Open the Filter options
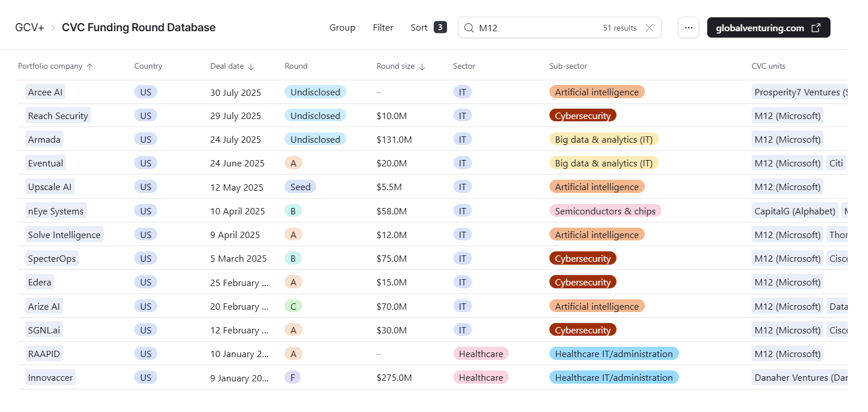Viewport: 868px width, 412px height. [x=383, y=28]
